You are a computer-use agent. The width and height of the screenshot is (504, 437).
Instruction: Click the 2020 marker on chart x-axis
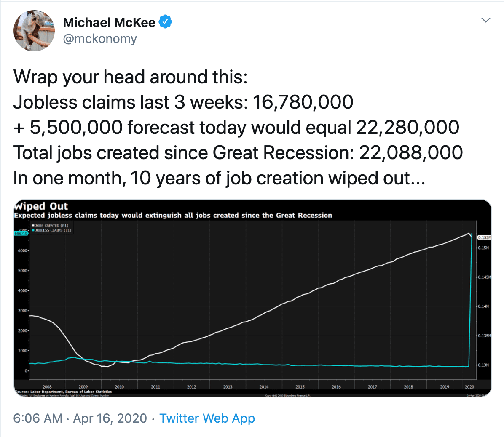pos(469,387)
